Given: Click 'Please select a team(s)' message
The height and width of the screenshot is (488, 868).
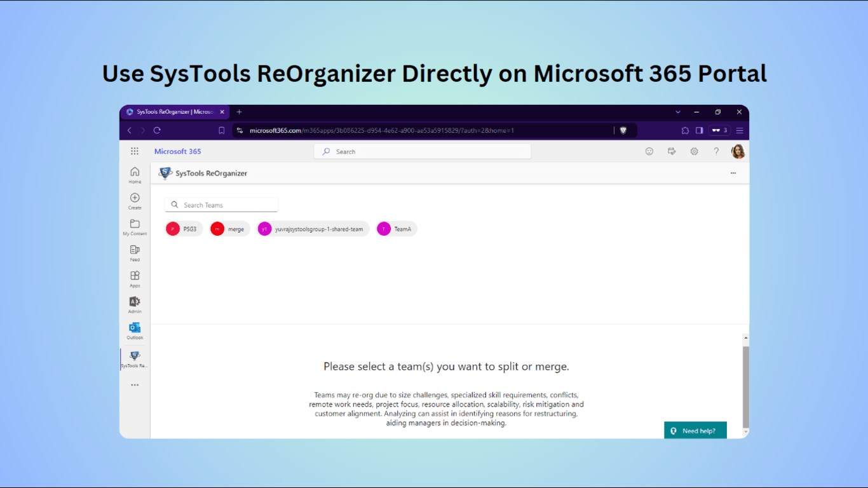Looking at the screenshot, I should click(x=446, y=366).
